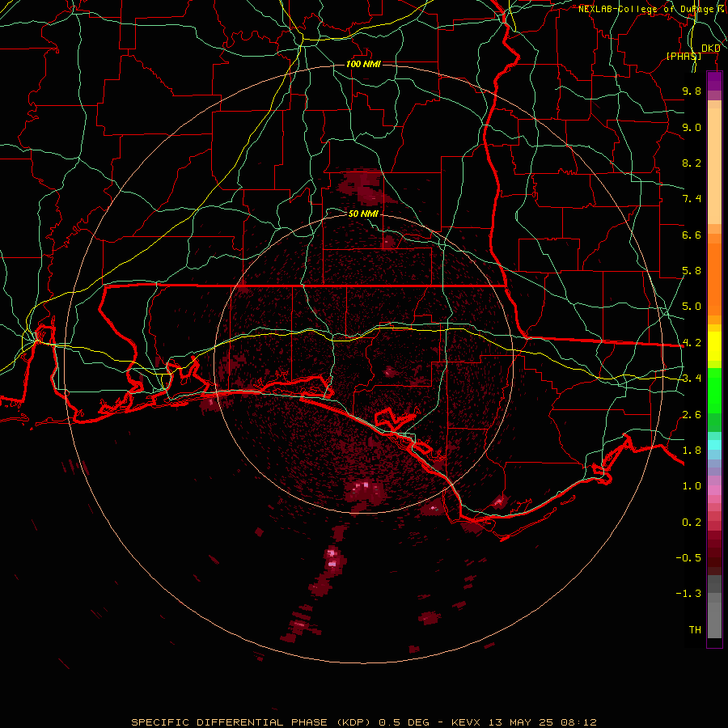The height and width of the screenshot is (728, 728).
Task: Pick the bright green band of the color bar
Action: point(714,390)
